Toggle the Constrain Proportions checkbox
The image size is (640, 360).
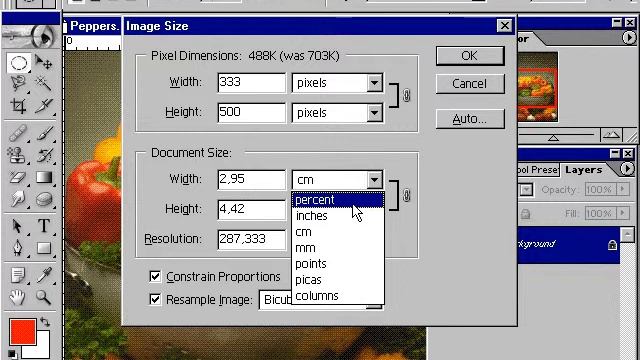point(155,277)
